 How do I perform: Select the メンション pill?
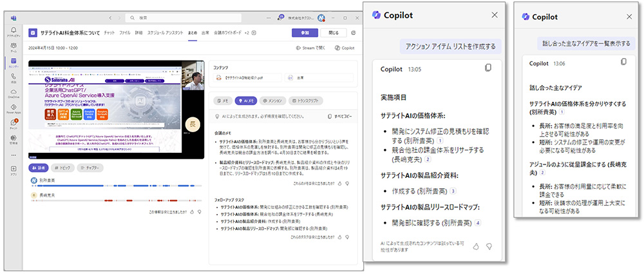[272, 101]
